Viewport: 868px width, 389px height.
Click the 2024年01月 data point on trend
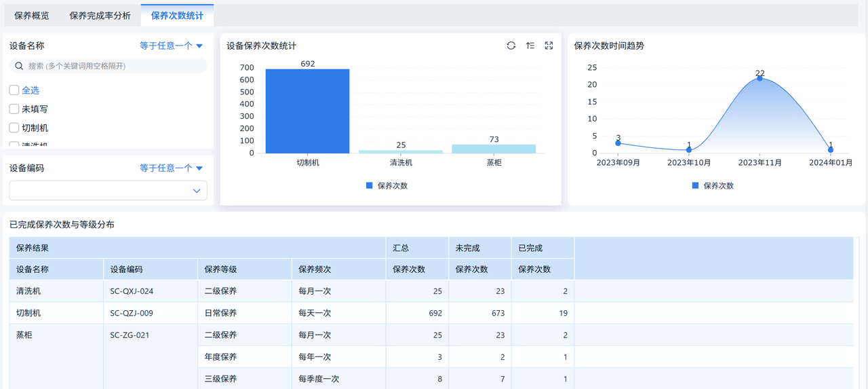tap(831, 150)
